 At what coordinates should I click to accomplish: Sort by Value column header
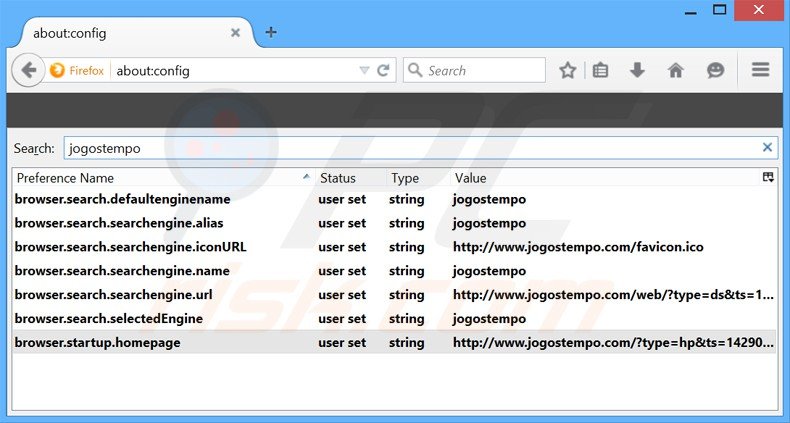click(604, 178)
